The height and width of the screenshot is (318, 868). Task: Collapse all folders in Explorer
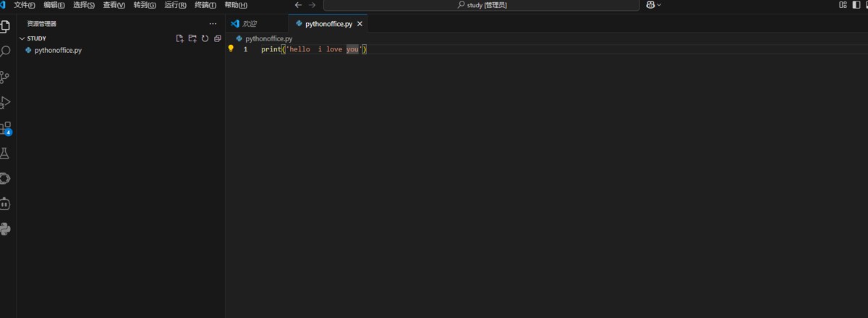click(217, 38)
